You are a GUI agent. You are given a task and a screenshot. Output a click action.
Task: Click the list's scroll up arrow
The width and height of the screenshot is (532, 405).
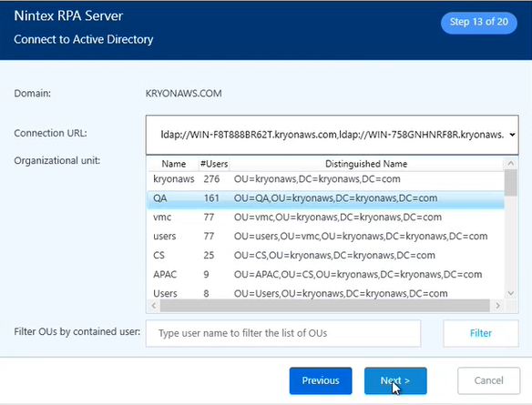[511, 164]
